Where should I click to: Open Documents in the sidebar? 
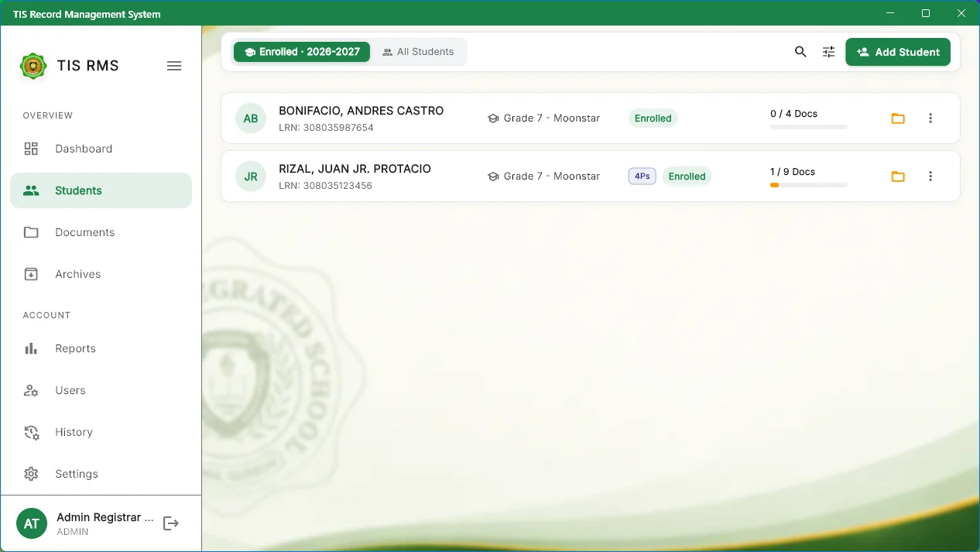coord(101,232)
